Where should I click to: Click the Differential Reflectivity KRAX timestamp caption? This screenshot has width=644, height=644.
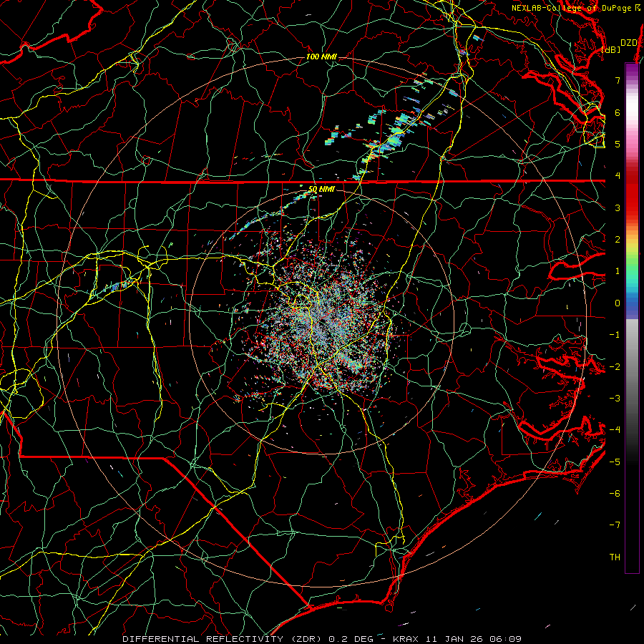(322, 639)
